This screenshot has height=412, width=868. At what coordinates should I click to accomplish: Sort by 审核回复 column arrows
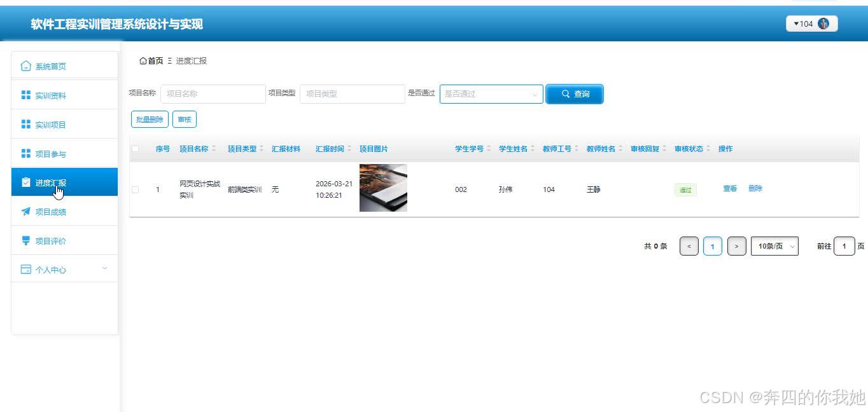point(664,149)
